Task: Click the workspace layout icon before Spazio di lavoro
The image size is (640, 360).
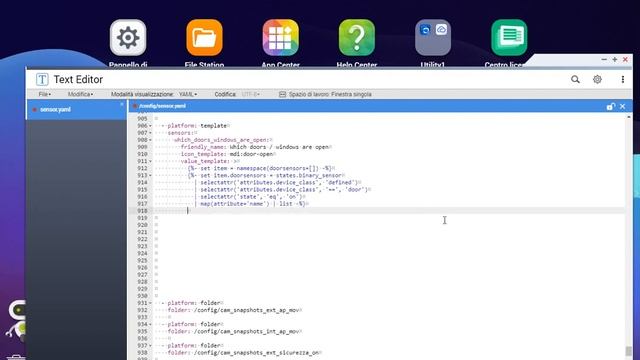Action: click(282, 94)
